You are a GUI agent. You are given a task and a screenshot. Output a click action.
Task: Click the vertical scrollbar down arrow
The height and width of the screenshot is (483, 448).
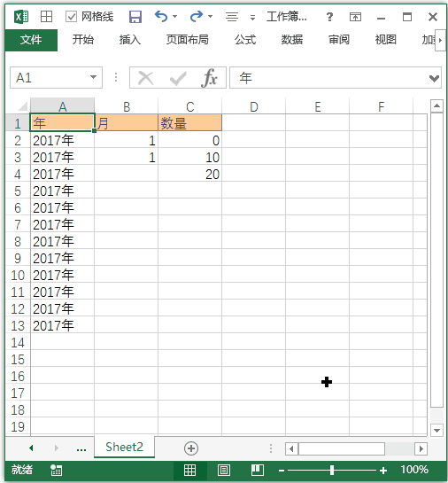[x=436, y=430]
